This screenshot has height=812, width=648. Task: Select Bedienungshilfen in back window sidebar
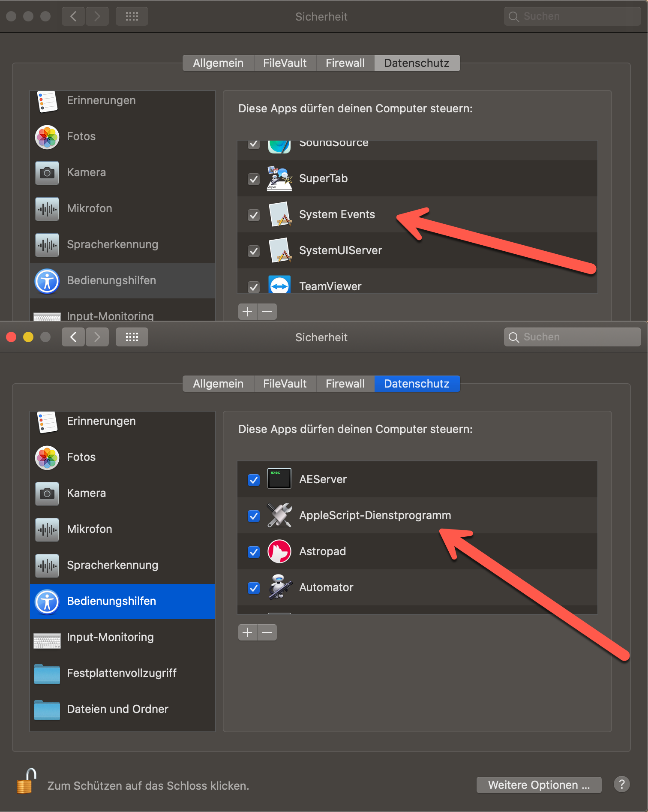click(x=123, y=281)
